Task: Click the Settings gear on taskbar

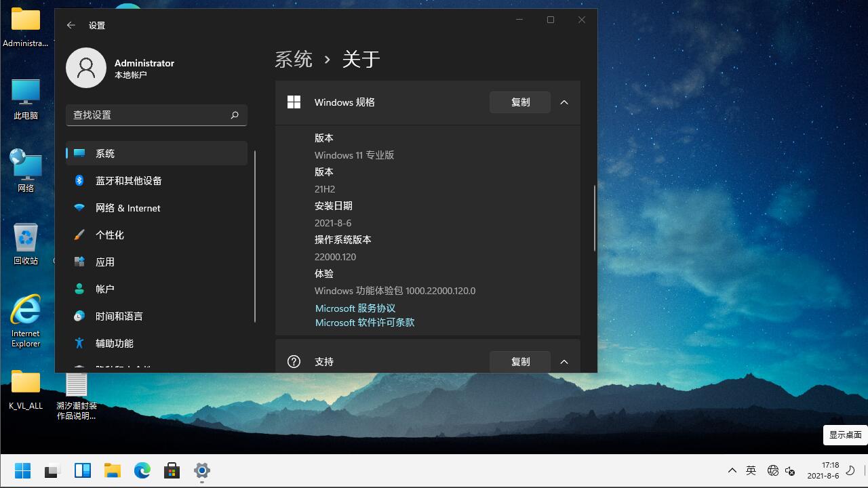Action: [x=202, y=470]
